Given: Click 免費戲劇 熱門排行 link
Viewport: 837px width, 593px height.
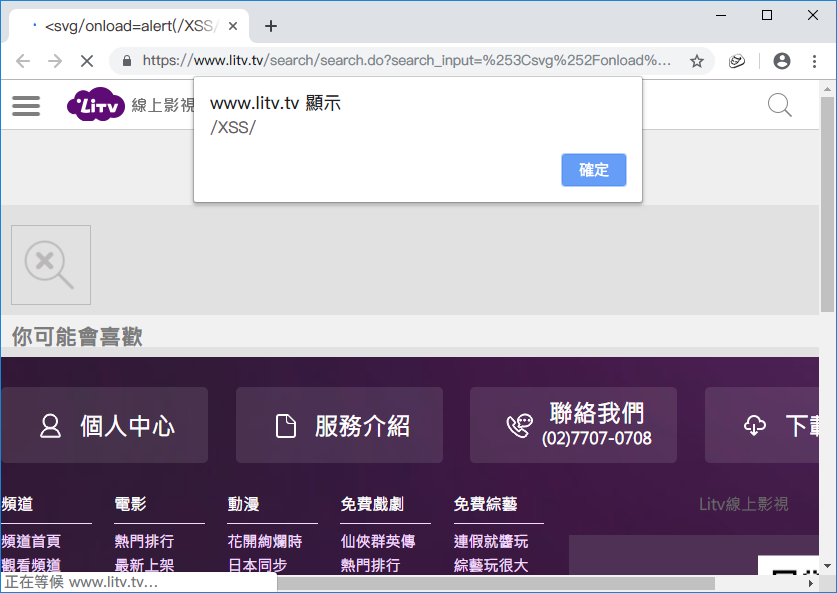Looking at the screenshot, I should pyautogui.click(x=370, y=565).
